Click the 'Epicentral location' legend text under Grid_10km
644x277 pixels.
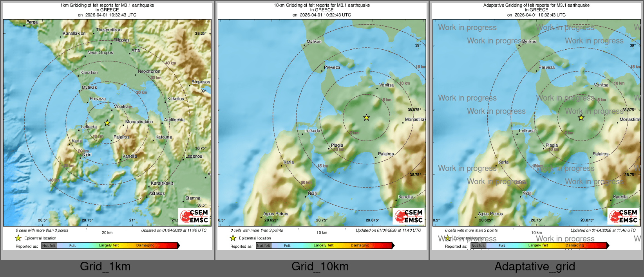pos(255,238)
